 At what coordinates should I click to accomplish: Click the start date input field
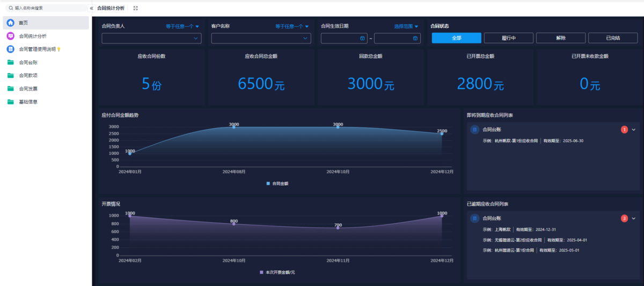coord(345,38)
